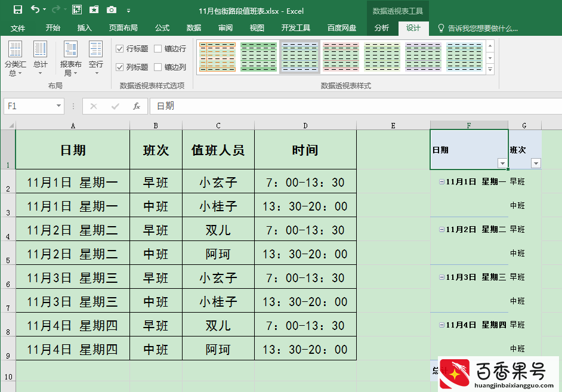The image size is (562, 392).
Task: Switch to the 分析 Analyze tab
Action: [382, 28]
